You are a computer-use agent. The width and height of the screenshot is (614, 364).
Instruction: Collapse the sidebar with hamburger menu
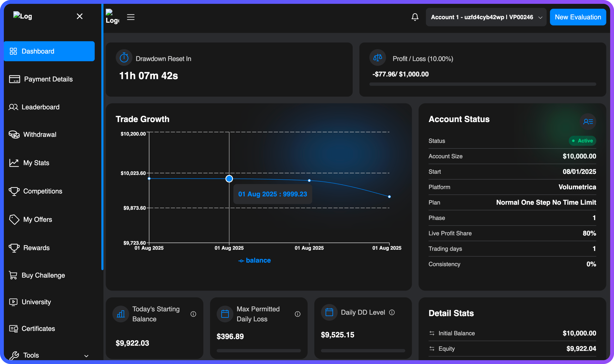click(x=131, y=17)
